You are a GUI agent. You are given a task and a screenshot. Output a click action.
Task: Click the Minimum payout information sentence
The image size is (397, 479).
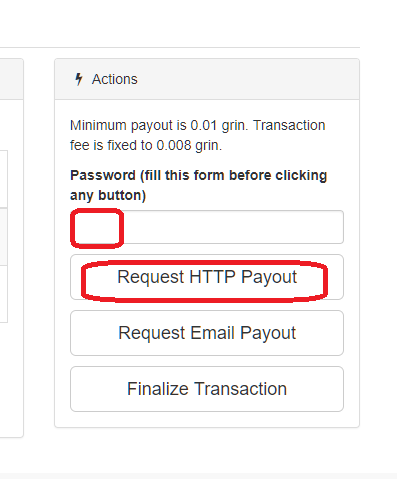[x=197, y=135]
